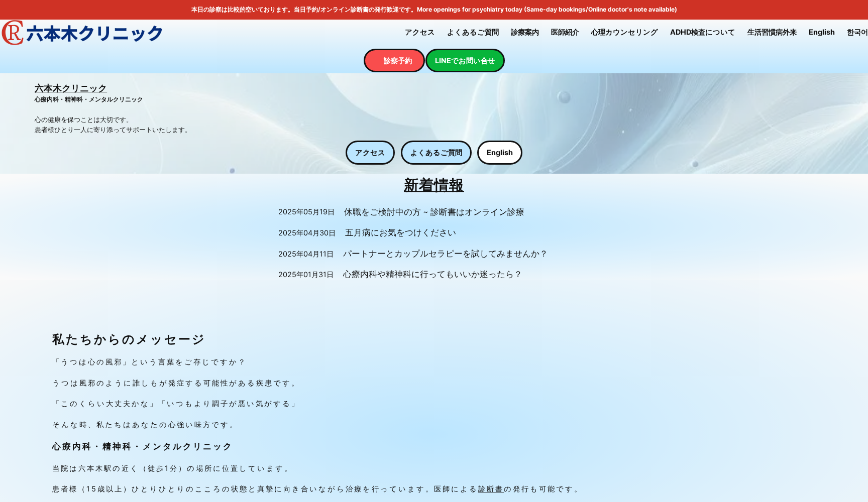The height and width of the screenshot is (502, 868).
Task: Open the 診察予約 reservation button
Action: coord(394,60)
